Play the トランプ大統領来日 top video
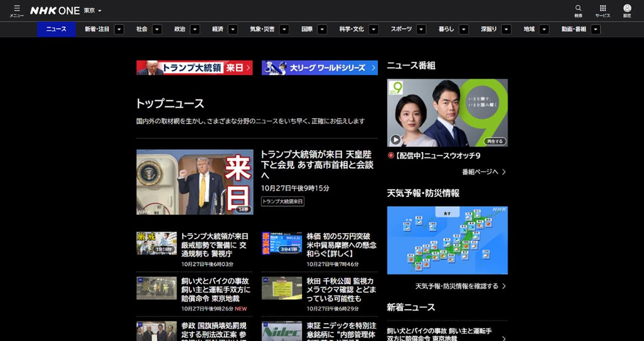 [x=194, y=181]
